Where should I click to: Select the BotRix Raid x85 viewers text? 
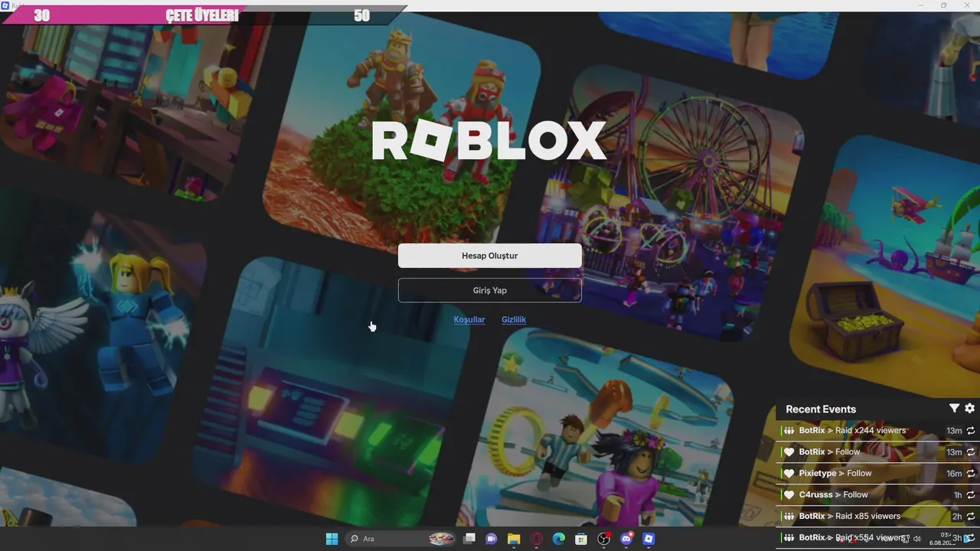[x=850, y=516]
